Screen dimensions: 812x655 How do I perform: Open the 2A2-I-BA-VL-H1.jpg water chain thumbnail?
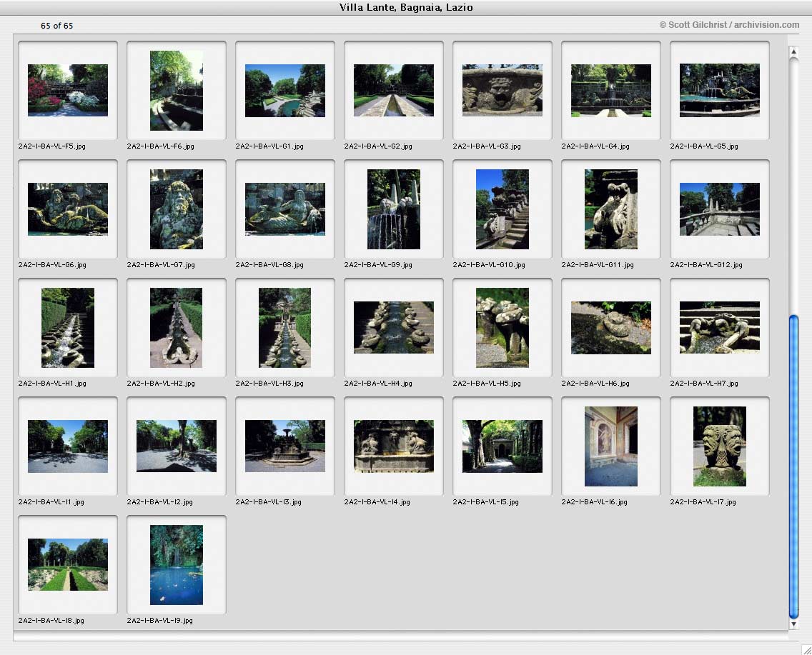point(68,327)
